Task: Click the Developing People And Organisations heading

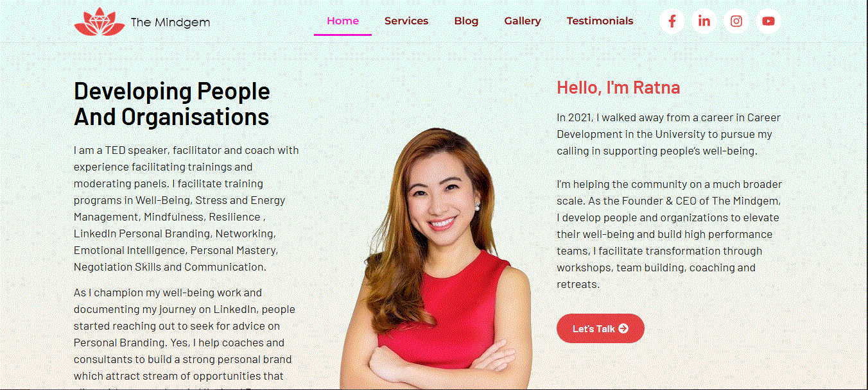Action: pyautogui.click(x=172, y=104)
